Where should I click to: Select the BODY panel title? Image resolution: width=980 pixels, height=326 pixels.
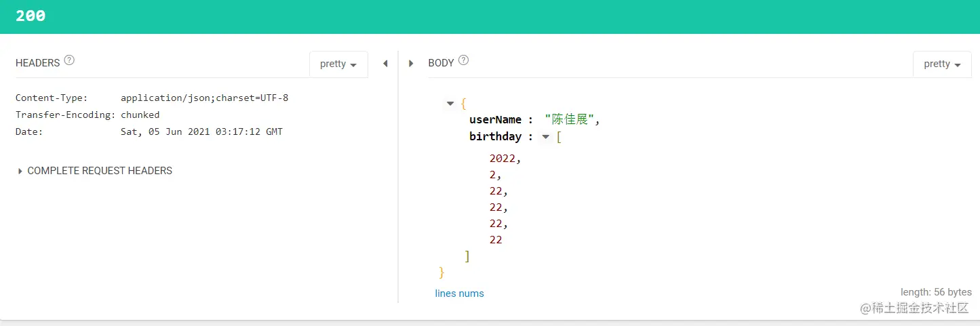click(x=441, y=62)
